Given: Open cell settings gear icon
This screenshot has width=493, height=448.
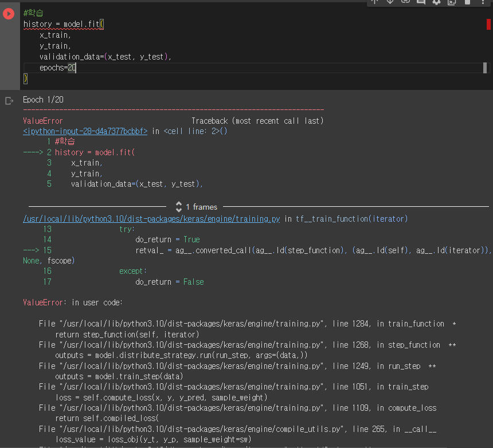Looking at the screenshot, I should [436, 2].
